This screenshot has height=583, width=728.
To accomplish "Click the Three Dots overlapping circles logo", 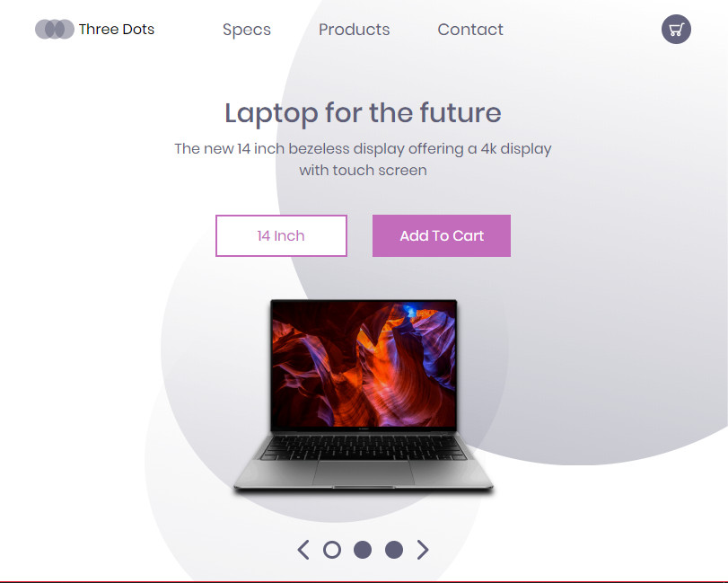I will tap(55, 30).
